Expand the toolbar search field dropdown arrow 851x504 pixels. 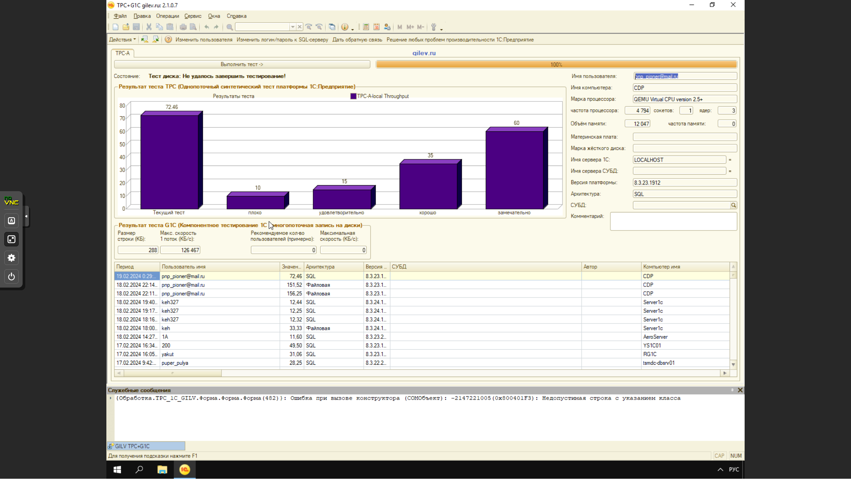click(293, 27)
